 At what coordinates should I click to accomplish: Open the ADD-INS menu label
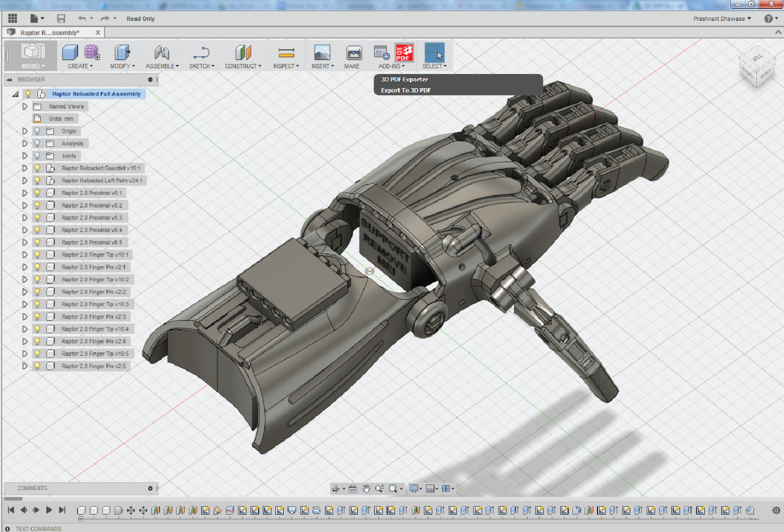pyautogui.click(x=392, y=66)
